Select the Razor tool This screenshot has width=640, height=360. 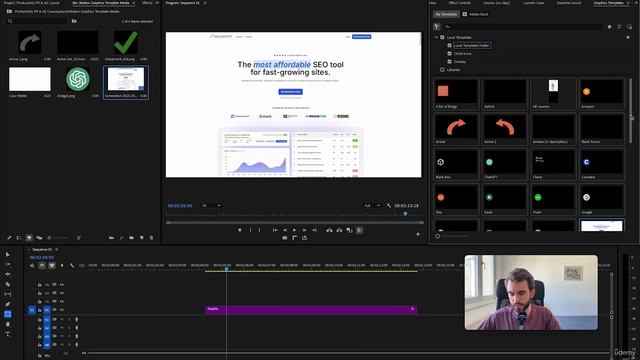pyautogui.click(x=8, y=284)
